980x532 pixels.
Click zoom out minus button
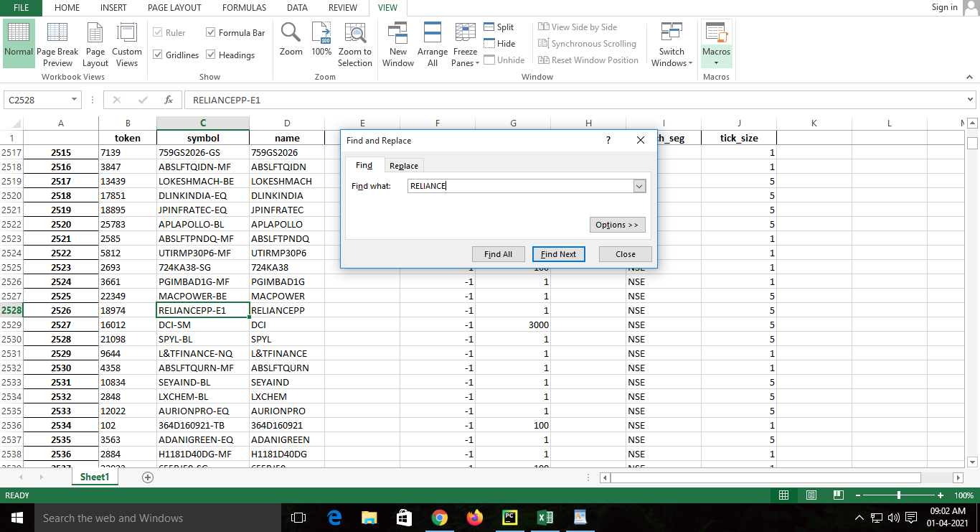click(x=857, y=495)
